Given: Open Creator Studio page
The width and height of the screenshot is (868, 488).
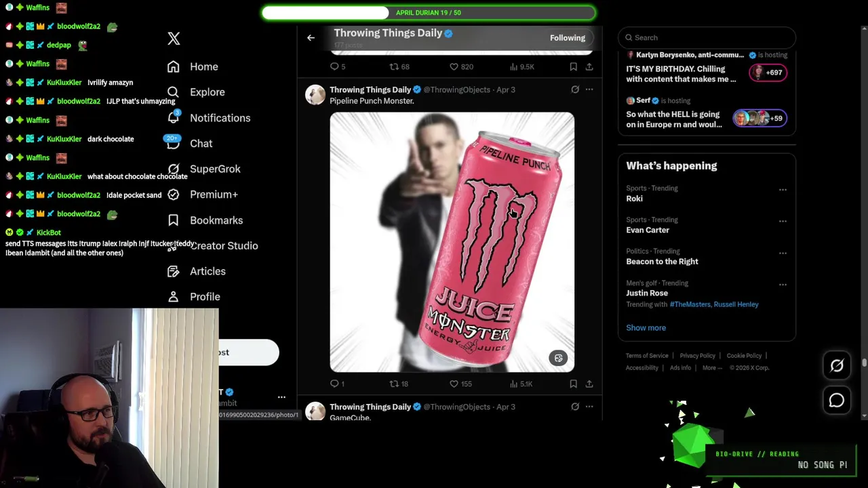Looking at the screenshot, I should 224,246.
